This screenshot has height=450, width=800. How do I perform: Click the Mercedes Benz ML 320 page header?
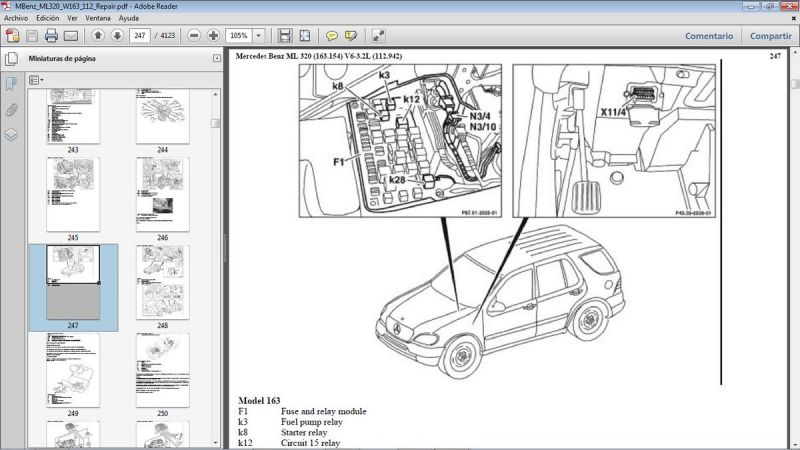[x=318, y=56]
